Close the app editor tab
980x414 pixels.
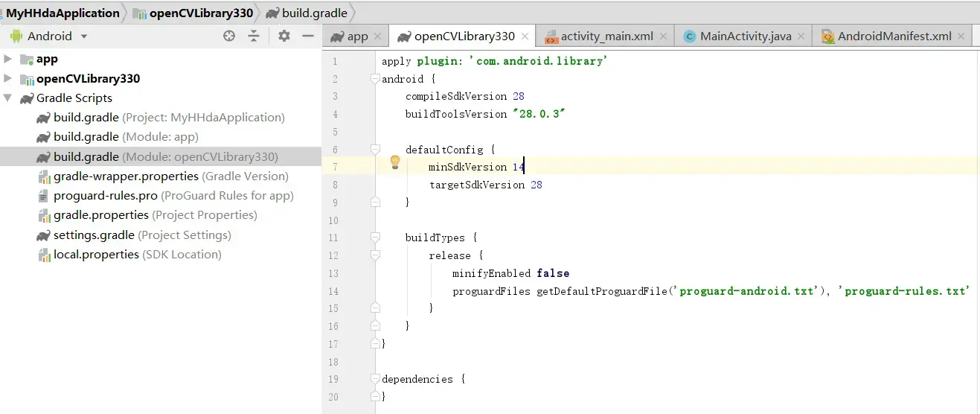pyautogui.click(x=377, y=36)
